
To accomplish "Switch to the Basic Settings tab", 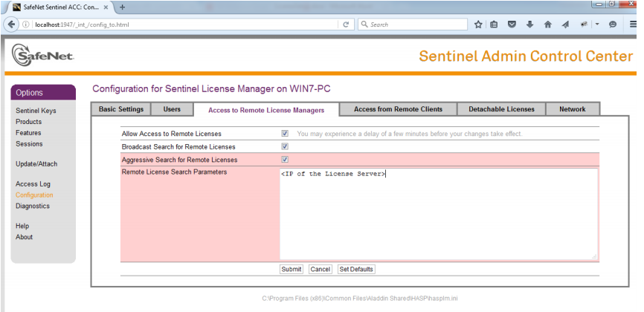I will point(121,109).
